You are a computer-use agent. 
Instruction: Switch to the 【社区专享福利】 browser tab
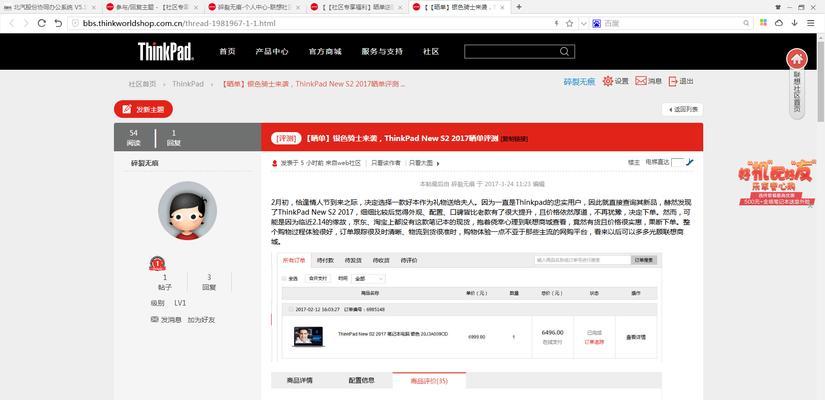[357, 7]
